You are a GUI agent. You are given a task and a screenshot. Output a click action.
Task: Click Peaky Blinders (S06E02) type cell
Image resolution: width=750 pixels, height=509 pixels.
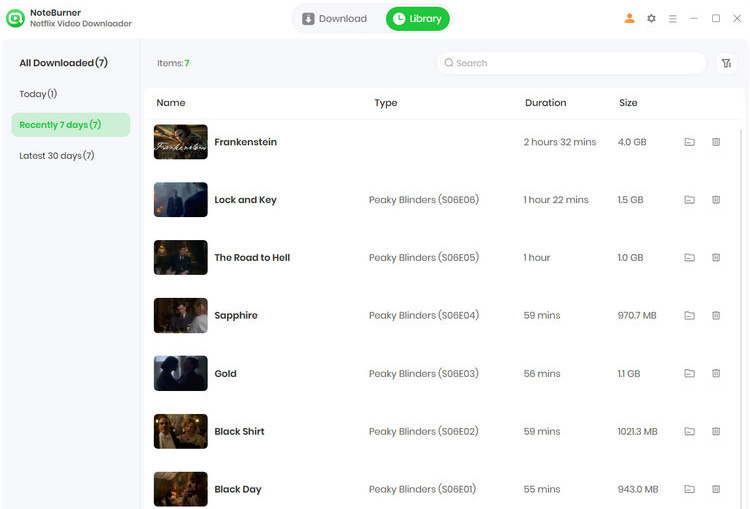(x=424, y=431)
